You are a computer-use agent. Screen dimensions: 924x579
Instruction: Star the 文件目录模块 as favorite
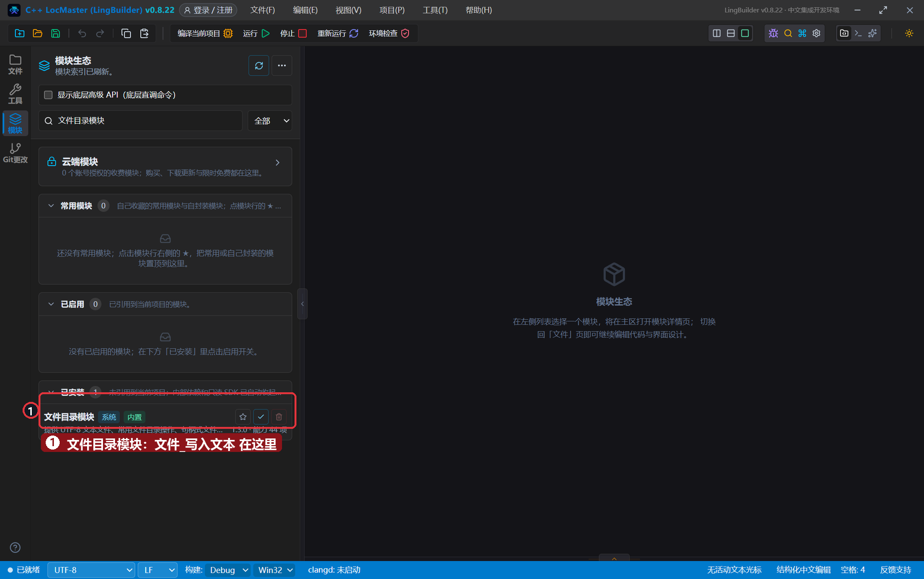coord(243,417)
